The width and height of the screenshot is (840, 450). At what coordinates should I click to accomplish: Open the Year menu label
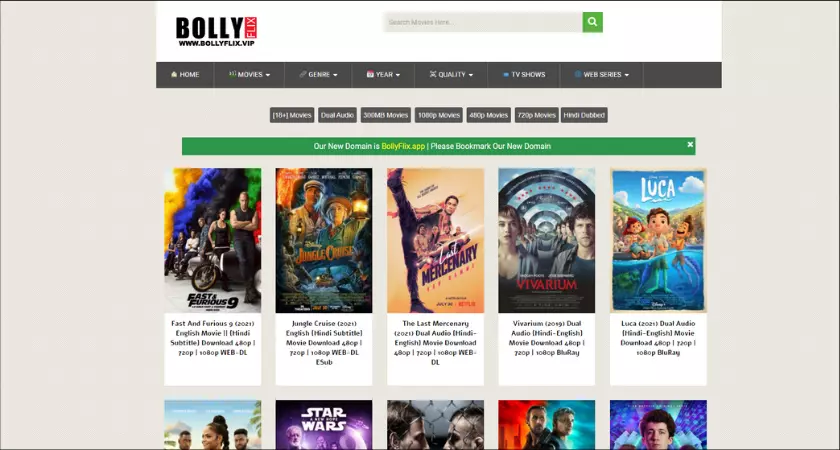tap(384, 74)
